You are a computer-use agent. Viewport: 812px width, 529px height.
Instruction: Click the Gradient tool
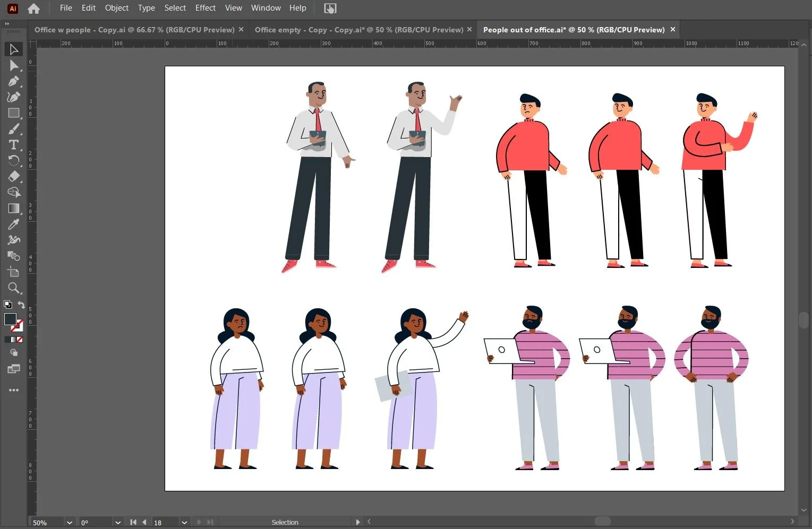tap(14, 209)
